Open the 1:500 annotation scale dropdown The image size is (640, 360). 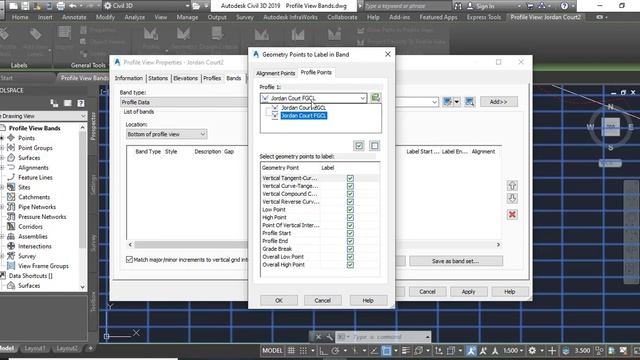click(x=513, y=351)
